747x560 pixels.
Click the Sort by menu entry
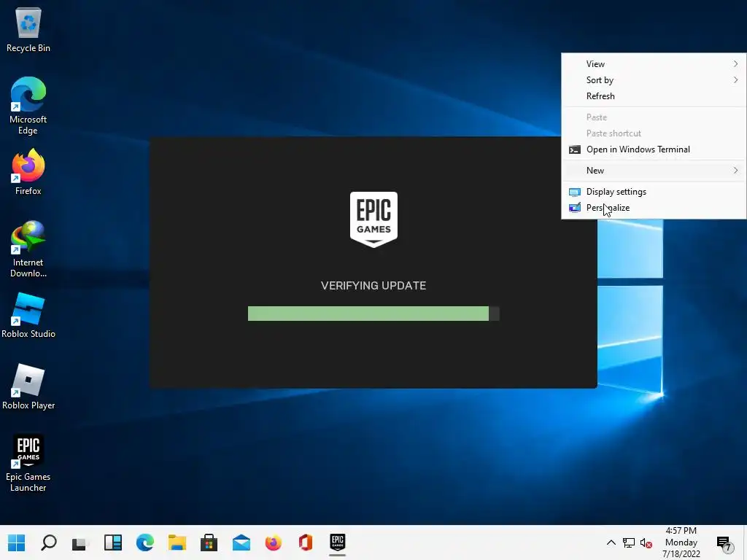[x=654, y=80]
